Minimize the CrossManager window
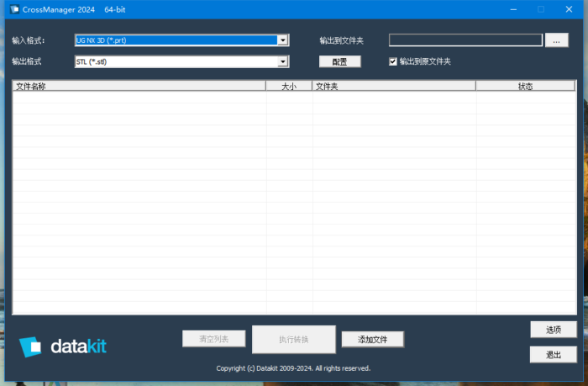Image resolution: width=588 pixels, height=386 pixels. pos(513,9)
